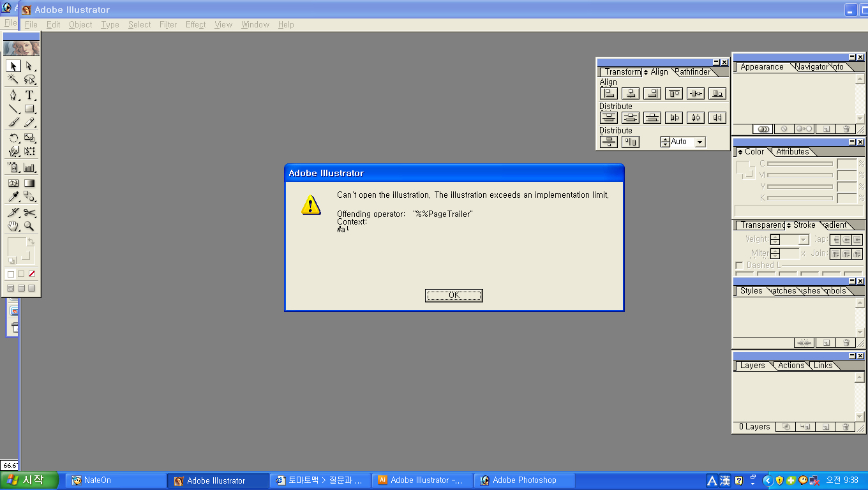Click the Start button on taskbar
This screenshot has width=868, height=490.
[29, 480]
